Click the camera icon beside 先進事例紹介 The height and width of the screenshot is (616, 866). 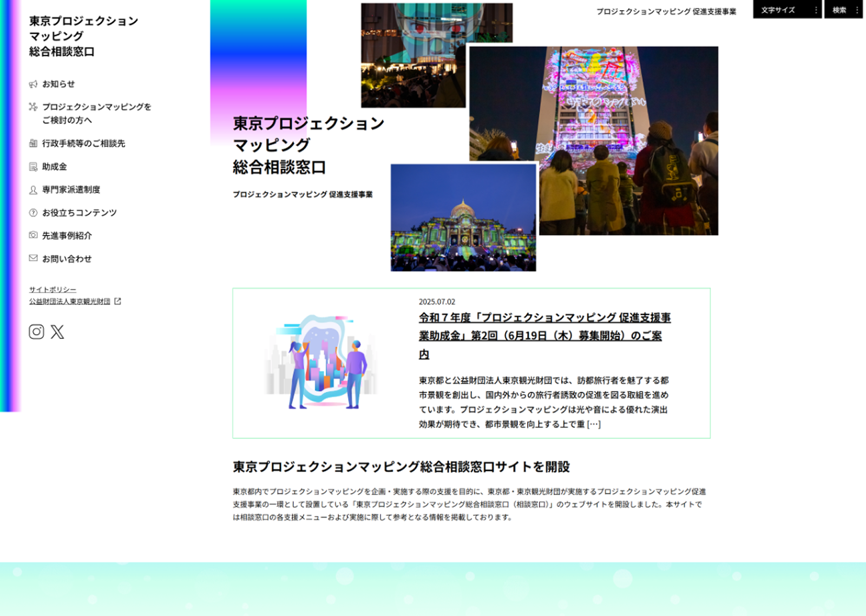pos(33,235)
